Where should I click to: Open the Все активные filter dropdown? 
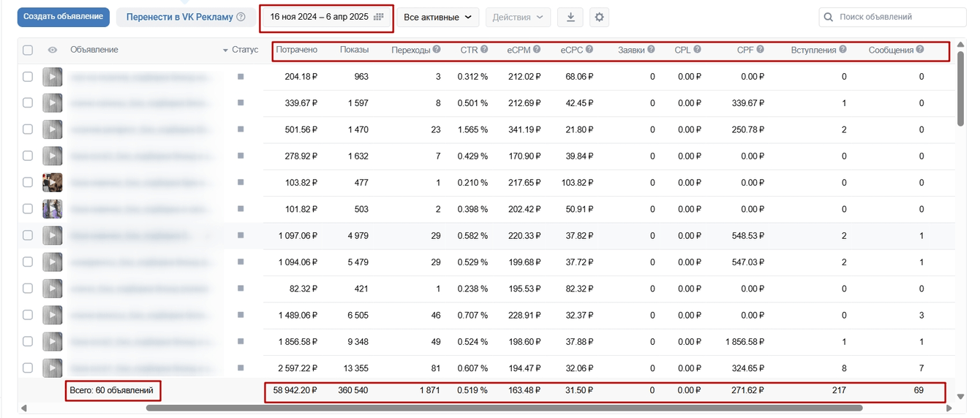coord(438,17)
